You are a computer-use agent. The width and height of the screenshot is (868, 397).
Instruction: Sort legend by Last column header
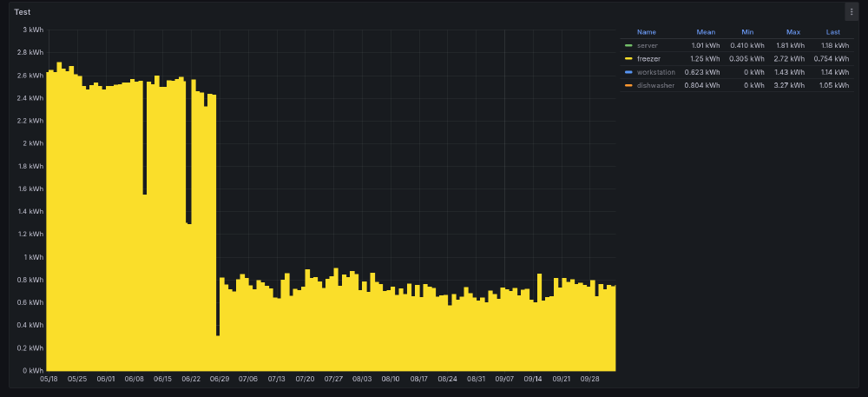click(832, 32)
